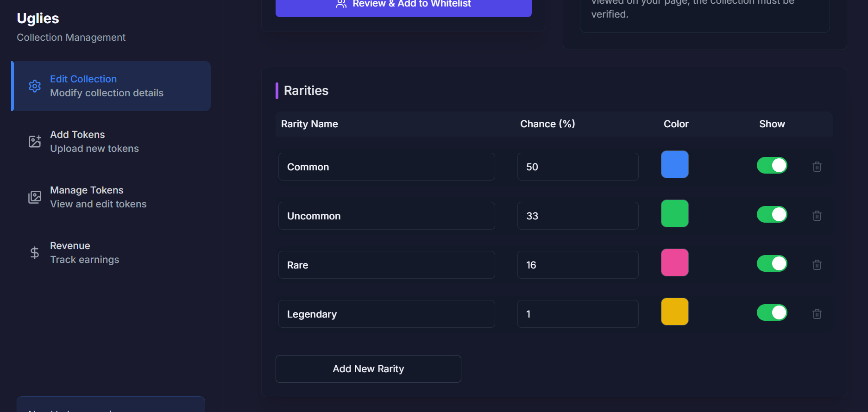Image resolution: width=868 pixels, height=412 pixels.
Task: Disable the Uncommon rarity Show switch
Action: click(x=772, y=214)
